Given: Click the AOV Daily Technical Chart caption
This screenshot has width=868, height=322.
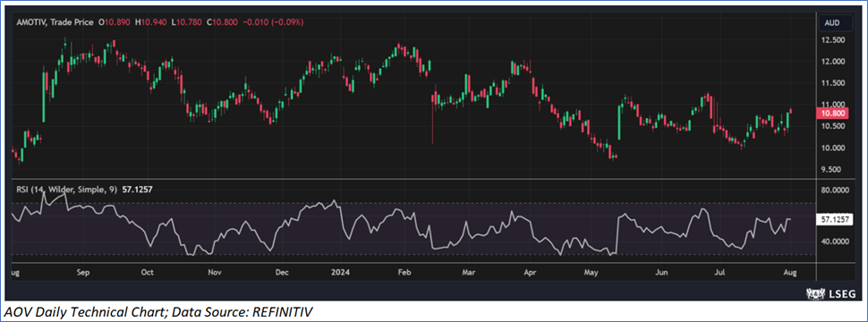Looking at the screenshot, I should tap(157, 311).
